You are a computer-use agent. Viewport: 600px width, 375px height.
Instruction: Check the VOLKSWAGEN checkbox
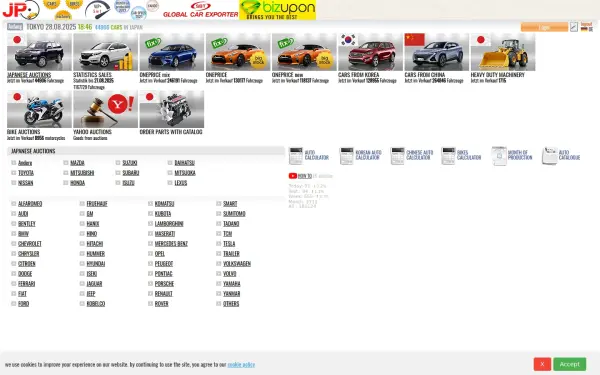point(219,263)
